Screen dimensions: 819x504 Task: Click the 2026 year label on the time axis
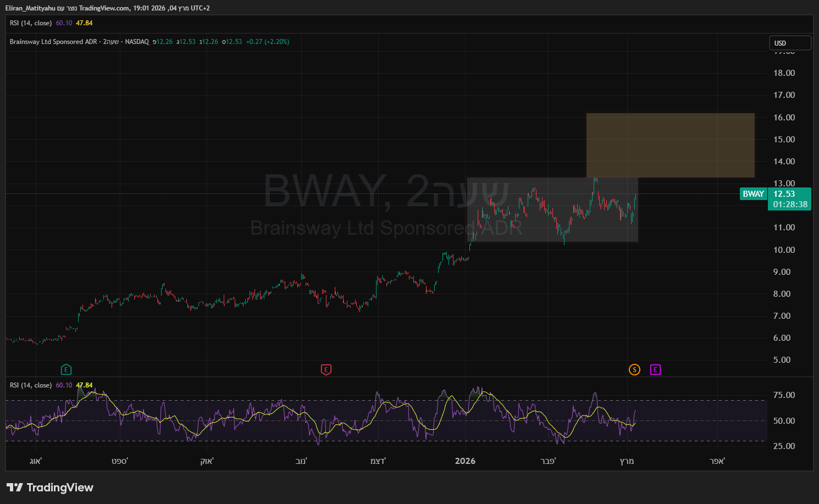[x=465, y=461]
